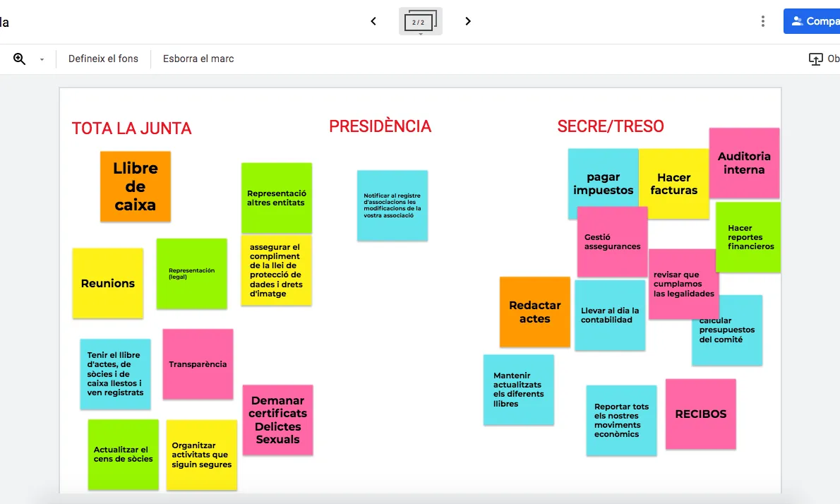Select the pagar impuestos blue note
Screen dimensions: 840x504
tap(604, 184)
